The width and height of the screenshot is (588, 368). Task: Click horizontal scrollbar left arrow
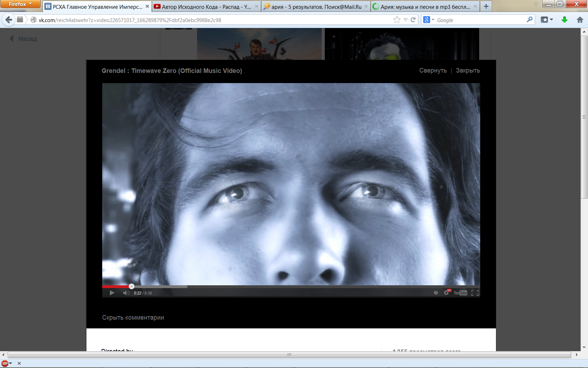3,355
